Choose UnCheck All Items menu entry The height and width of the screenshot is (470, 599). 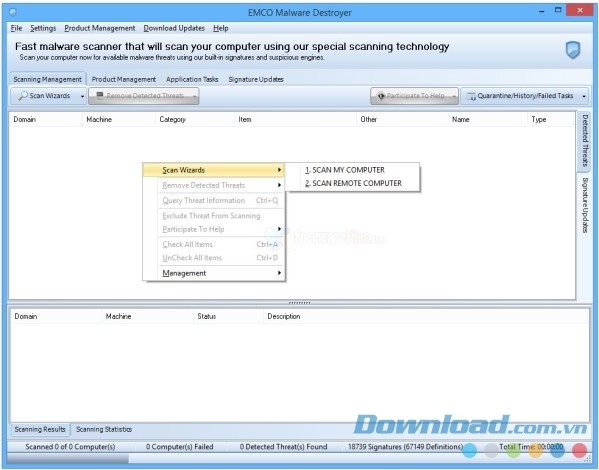point(214,258)
